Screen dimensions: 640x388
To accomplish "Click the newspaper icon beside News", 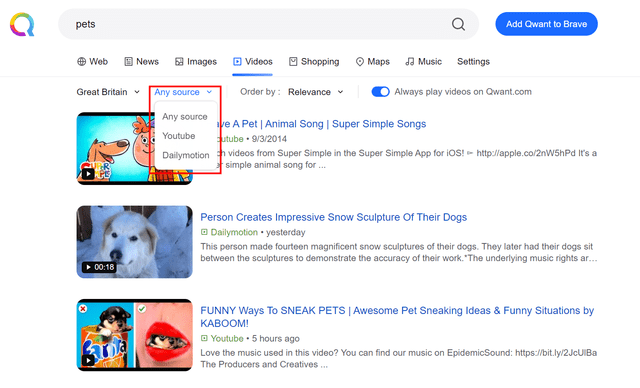I will pyautogui.click(x=129, y=62).
